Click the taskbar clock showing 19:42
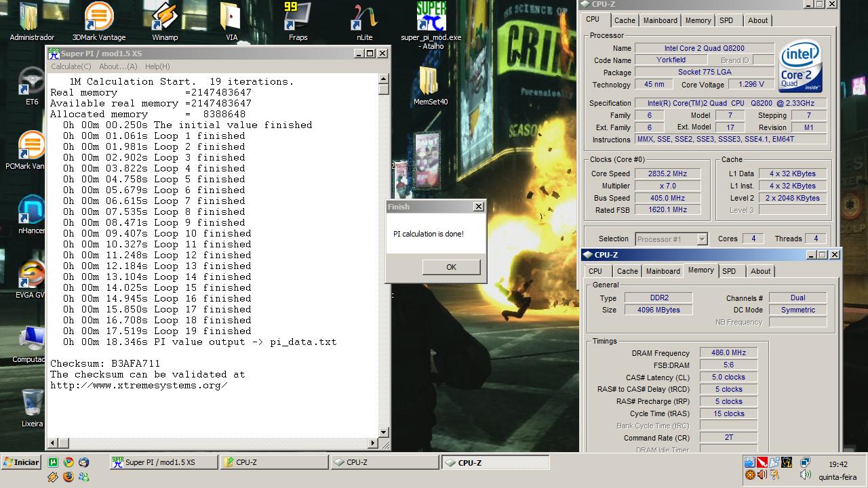868x488 pixels. [x=837, y=464]
